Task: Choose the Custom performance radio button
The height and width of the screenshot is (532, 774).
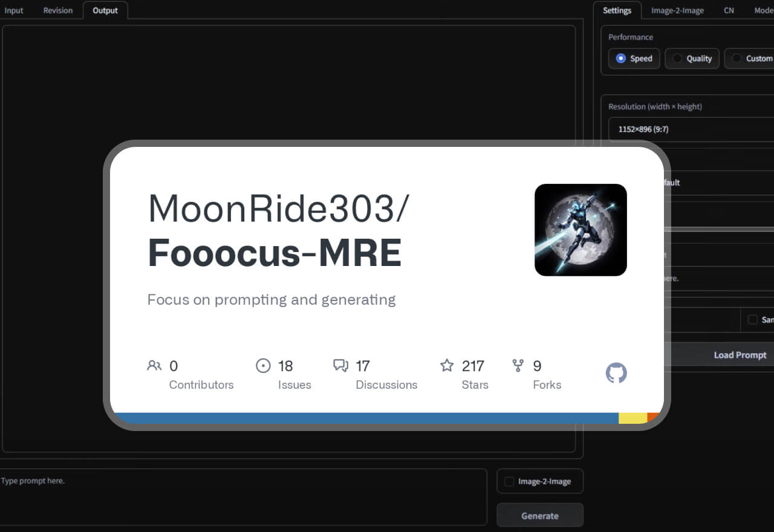Action: (x=737, y=59)
